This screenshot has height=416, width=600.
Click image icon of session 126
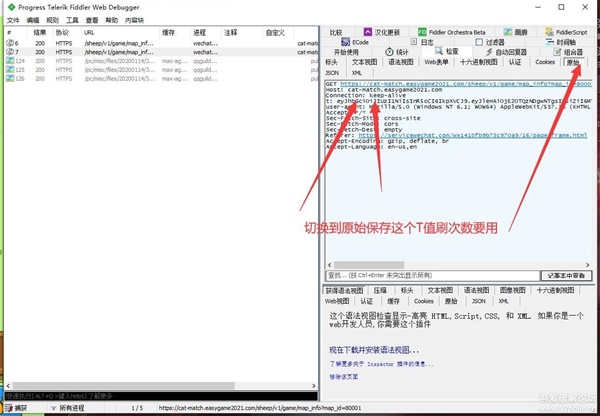tap(10, 78)
